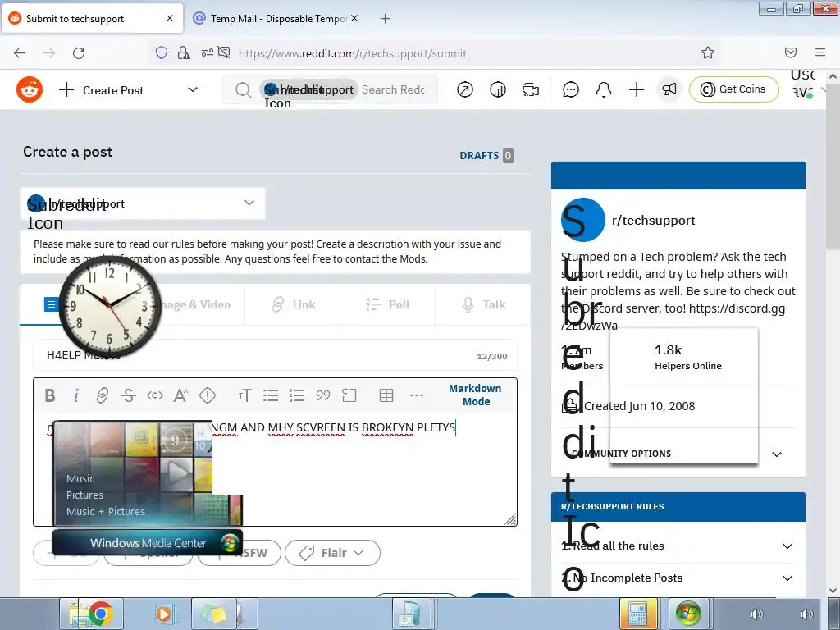This screenshot has width=840, height=630.
Task: Go back to previous page
Action: (x=20, y=53)
